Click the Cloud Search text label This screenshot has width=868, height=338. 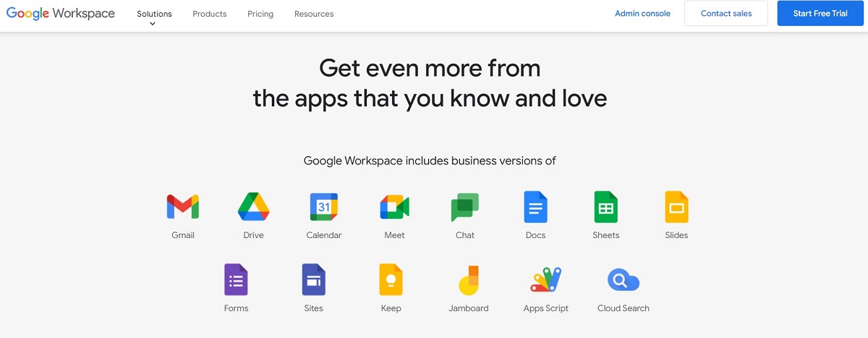(624, 308)
